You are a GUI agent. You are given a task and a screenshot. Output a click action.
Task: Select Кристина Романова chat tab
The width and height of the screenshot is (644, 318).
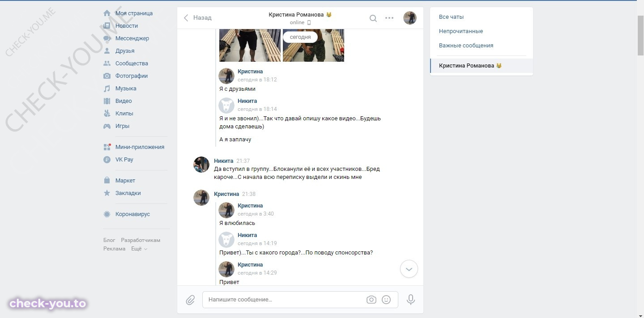[482, 66]
